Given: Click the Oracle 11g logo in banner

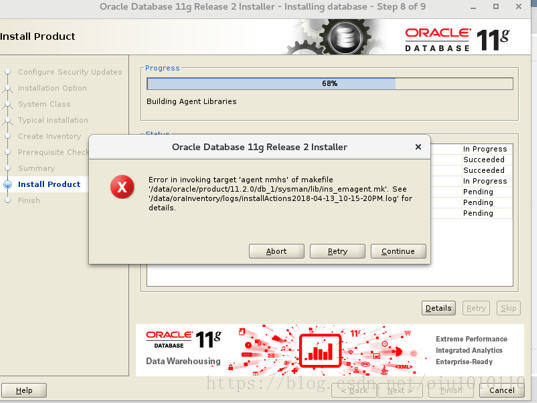Looking at the screenshot, I should click(x=184, y=339).
